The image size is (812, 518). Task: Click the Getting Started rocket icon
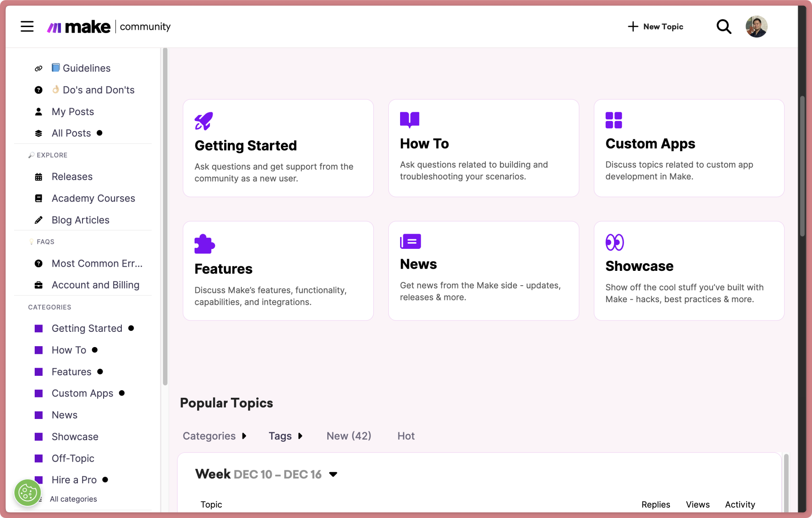pos(203,121)
